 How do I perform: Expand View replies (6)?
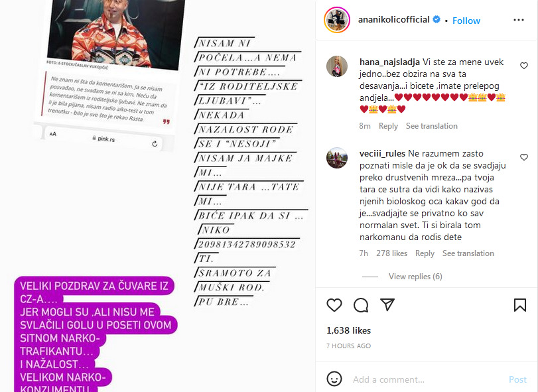tap(415, 277)
